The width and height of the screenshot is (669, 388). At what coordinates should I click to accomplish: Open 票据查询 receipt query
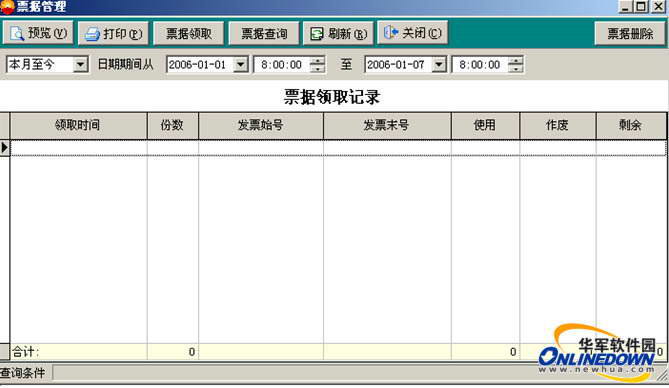tap(264, 33)
